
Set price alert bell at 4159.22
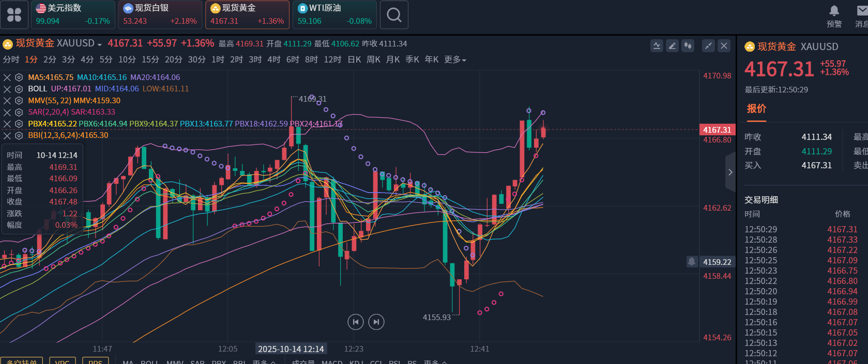[692, 262]
